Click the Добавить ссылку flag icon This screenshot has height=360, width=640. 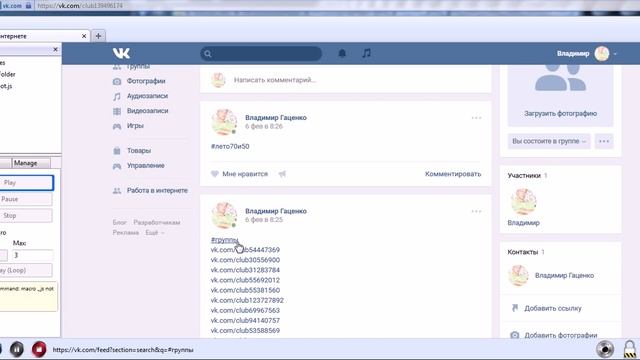[515, 308]
